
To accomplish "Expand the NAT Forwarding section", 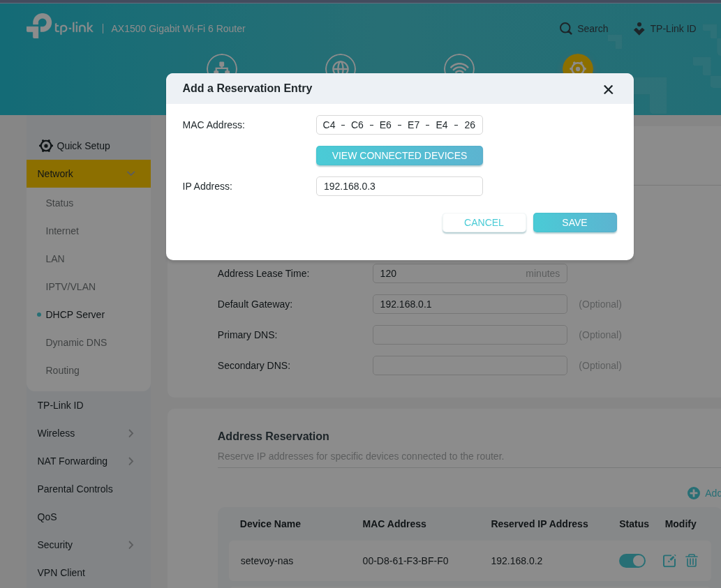I will 131,461.
